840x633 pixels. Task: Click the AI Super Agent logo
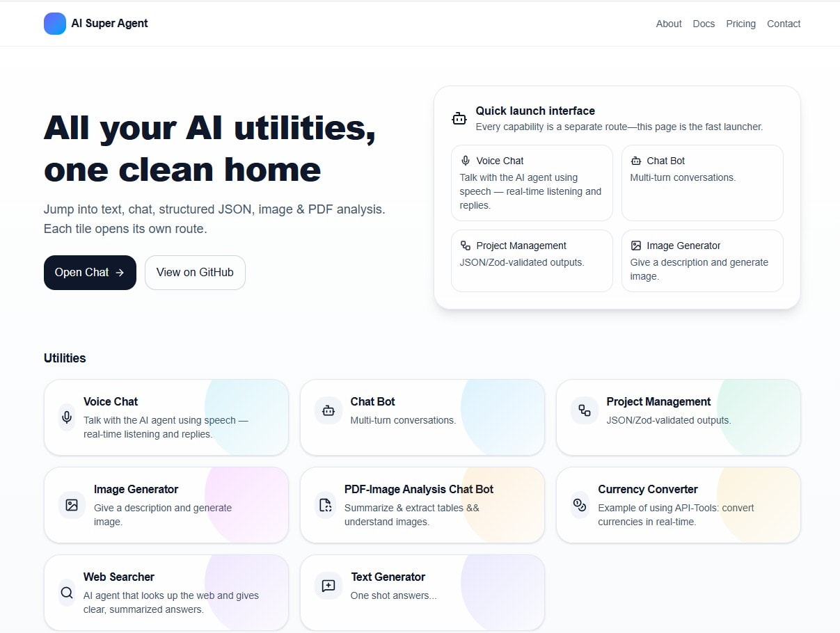pyautogui.click(x=95, y=23)
